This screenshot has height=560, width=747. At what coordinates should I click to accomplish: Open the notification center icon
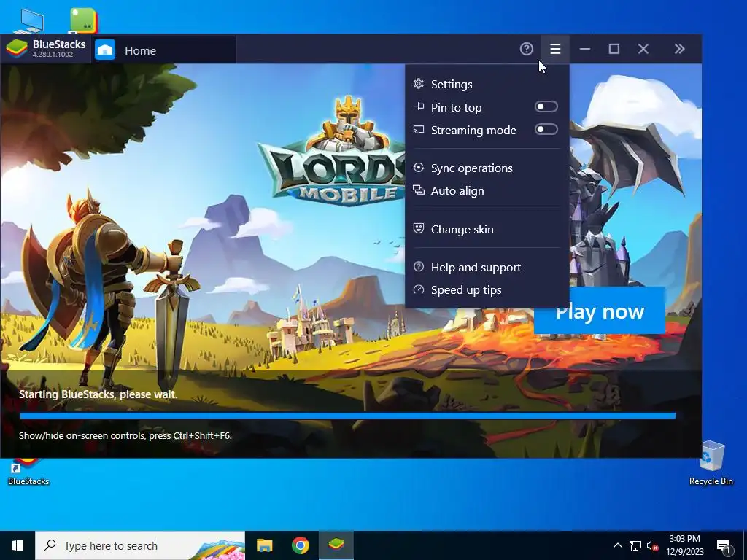coord(724,546)
